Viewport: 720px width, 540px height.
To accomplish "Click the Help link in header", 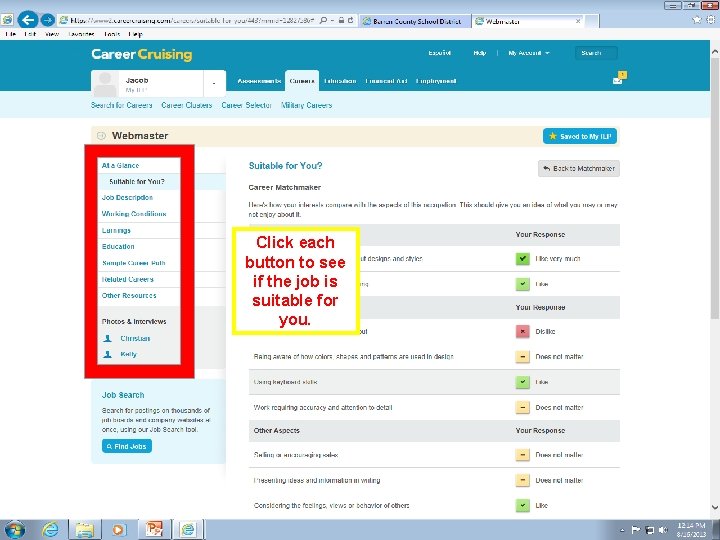I will [x=479, y=53].
